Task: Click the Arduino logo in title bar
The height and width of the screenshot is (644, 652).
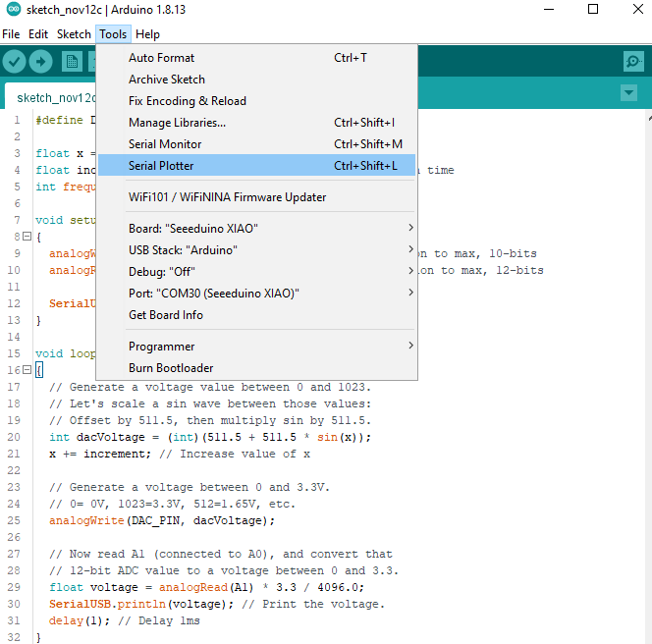Action: point(12,10)
